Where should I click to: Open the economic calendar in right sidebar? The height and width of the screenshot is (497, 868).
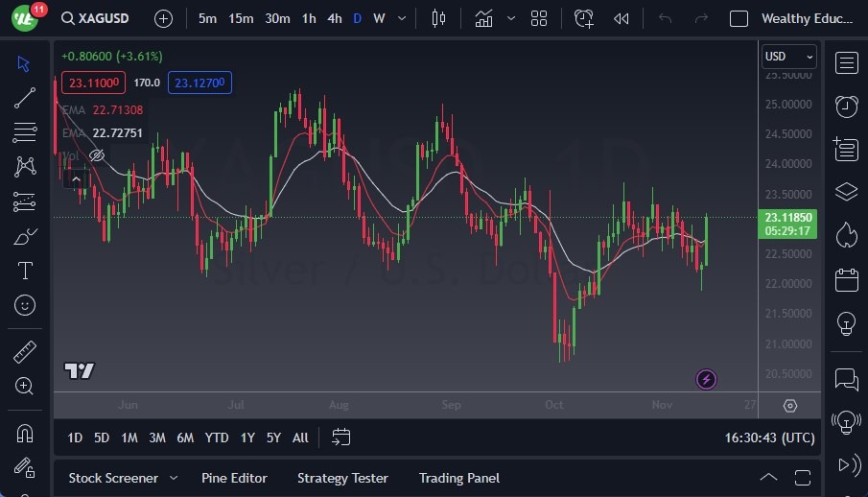[846, 280]
